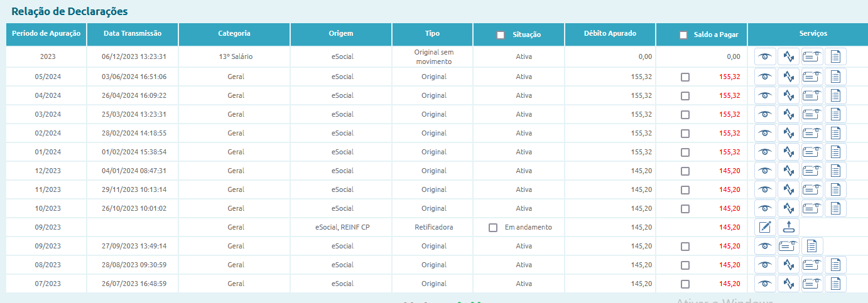View the 2023 13º Salário declaration with eye icon
The width and height of the screenshot is (868, 303).
(764, 56)
